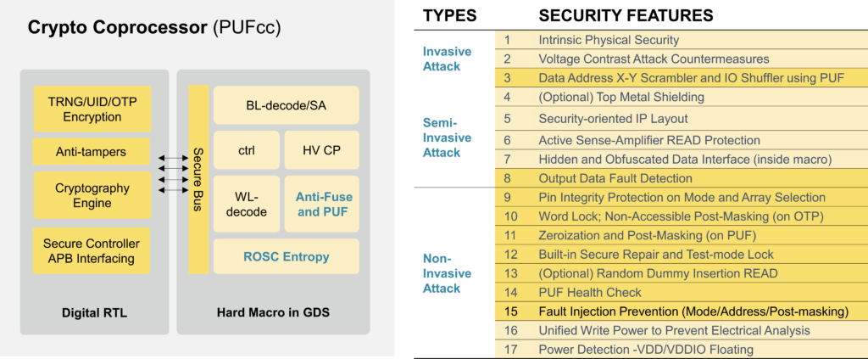Click the TRNG/UID/OTP Encryption block
This screenshot has width=868, height=359.
coord(92,109)
